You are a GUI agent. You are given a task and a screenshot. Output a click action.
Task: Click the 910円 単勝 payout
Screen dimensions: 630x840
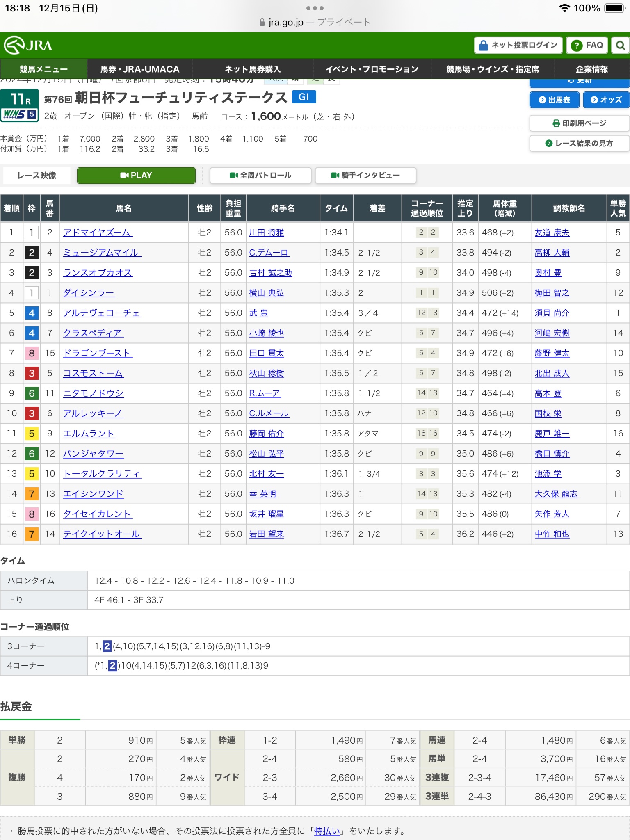point(140,740)
